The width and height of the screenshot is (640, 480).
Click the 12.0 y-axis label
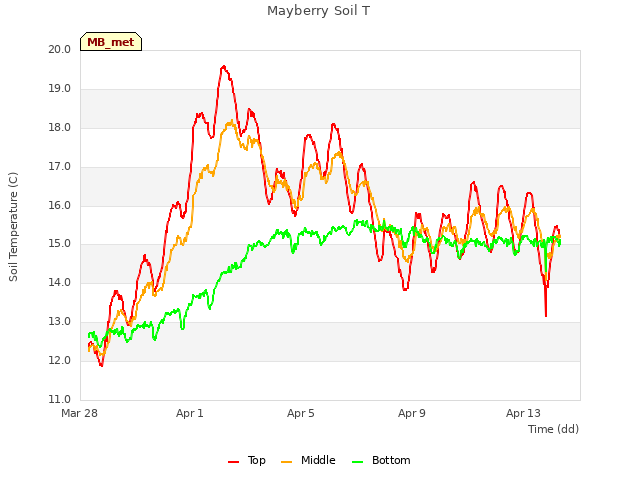(x=60, y=360)
